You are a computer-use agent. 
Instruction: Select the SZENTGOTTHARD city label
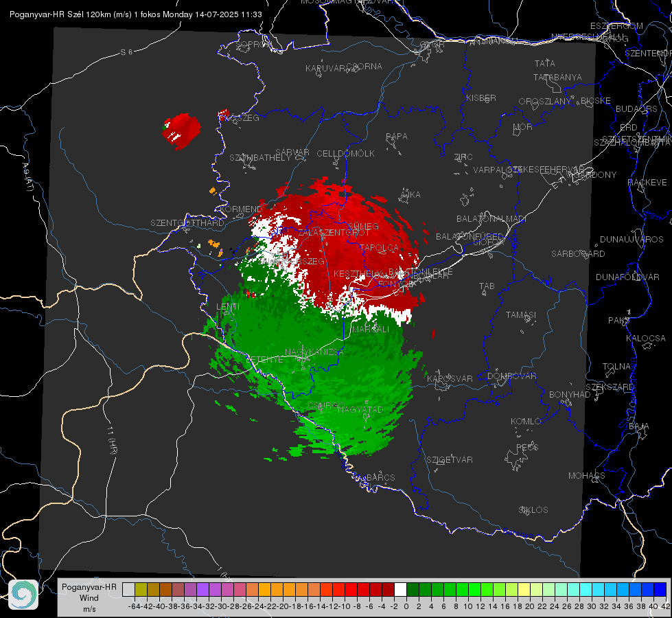[187, 223]
